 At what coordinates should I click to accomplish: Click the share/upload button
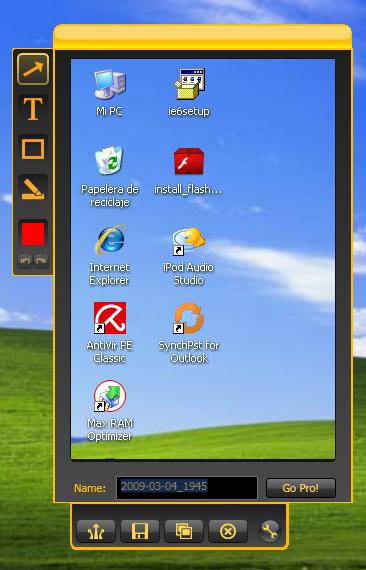tap(96, 531)
